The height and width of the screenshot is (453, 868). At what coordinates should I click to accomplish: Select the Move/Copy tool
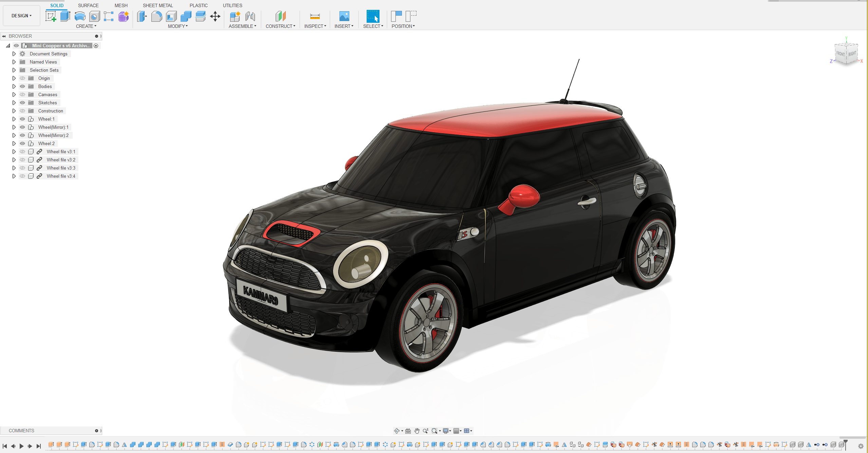coord(215,16)
